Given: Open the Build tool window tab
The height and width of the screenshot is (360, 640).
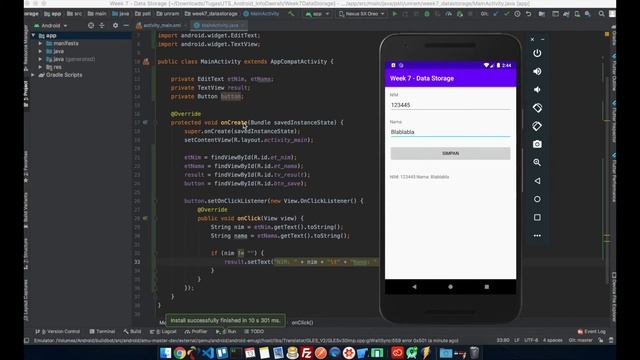Looking at the screenshot, I should pyautogui.click(x=132, y=331).
